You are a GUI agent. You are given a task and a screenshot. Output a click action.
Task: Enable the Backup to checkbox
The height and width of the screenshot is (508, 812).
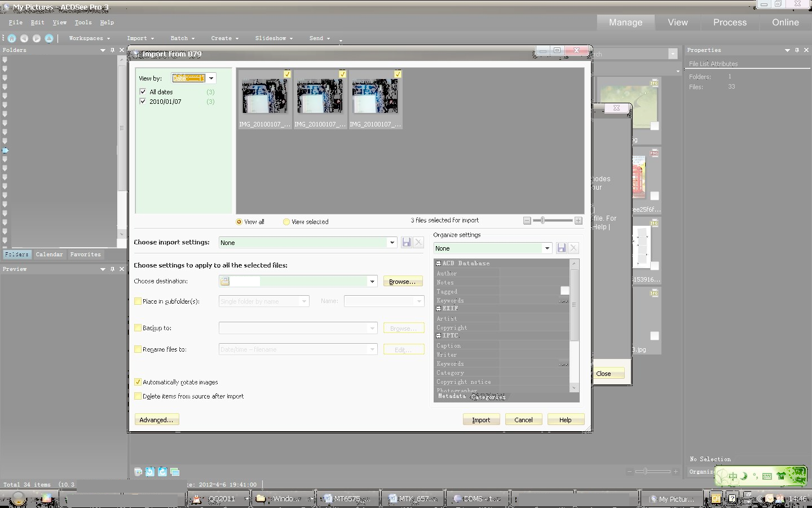[x=138, y=327]
